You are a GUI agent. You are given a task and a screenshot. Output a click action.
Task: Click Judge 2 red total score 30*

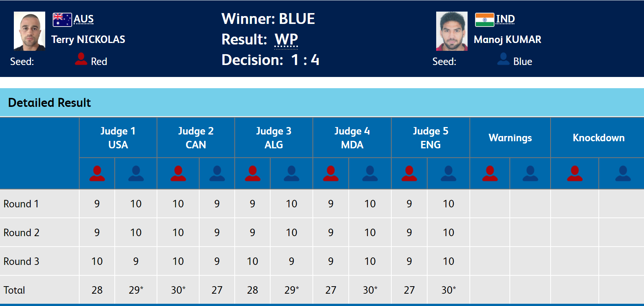click(178, 290)
